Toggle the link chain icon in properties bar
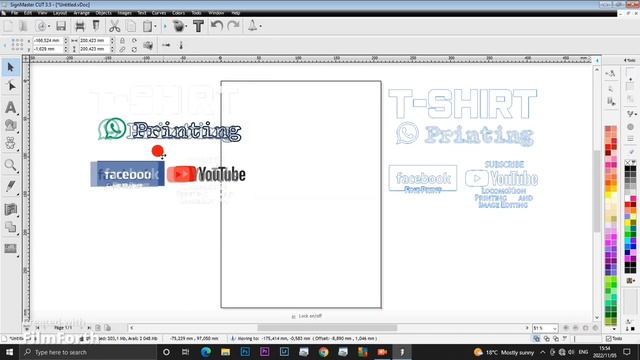The height and width of the screenshot is (360, 640). coord(122,49)
